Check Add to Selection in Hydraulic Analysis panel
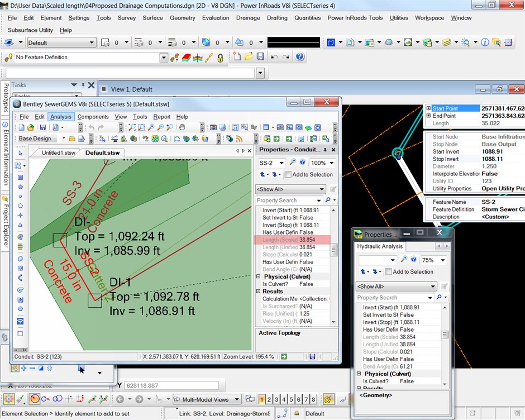This screenshot has height=420, width=525. pyautogui.click(x=388, y=271)
